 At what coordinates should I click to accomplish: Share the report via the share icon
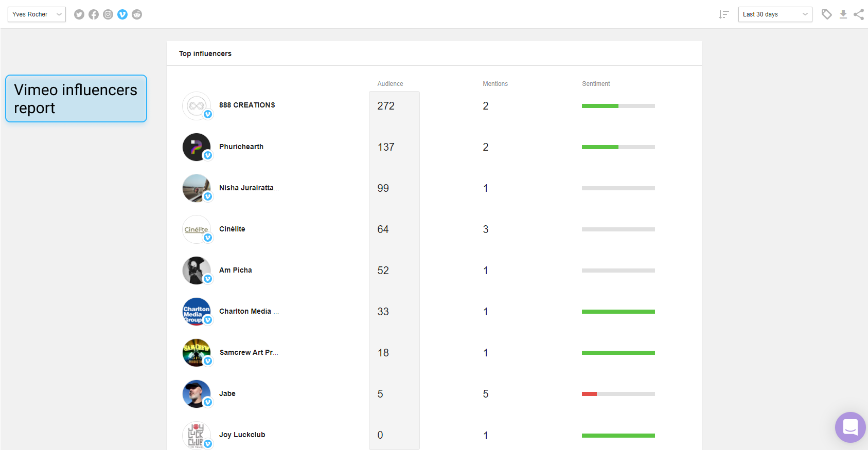point(859,14)
